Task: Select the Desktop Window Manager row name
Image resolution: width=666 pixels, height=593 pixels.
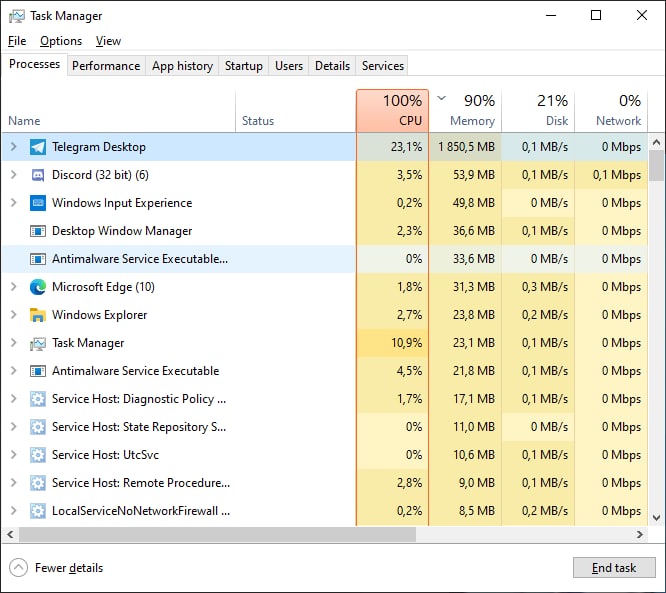Action: point(122,231)
